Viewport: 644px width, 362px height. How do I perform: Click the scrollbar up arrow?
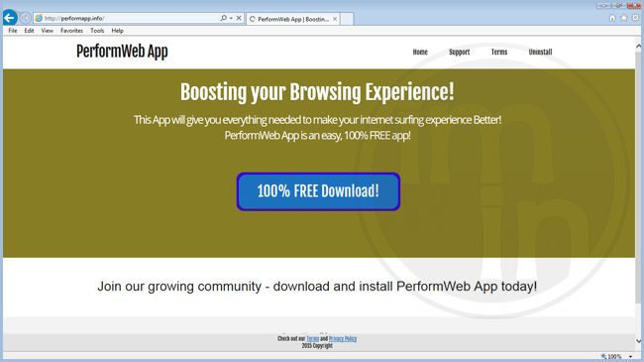pyautogui.click(x=638, y=46)
